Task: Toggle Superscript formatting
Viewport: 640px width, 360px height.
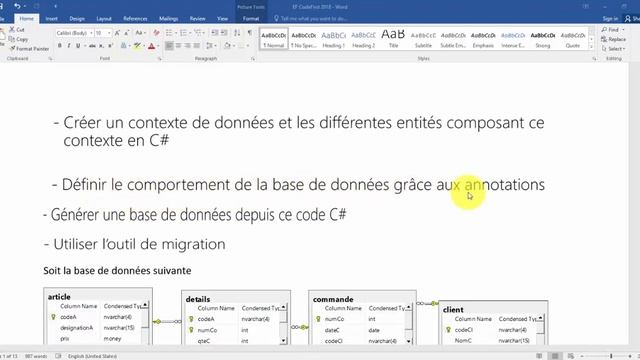Action: (x=110, y=46)
